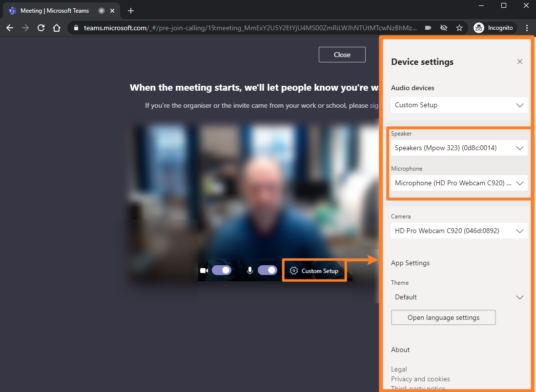Minimize the browser window
Screen dimensions: 536x392
click(481, 5)
